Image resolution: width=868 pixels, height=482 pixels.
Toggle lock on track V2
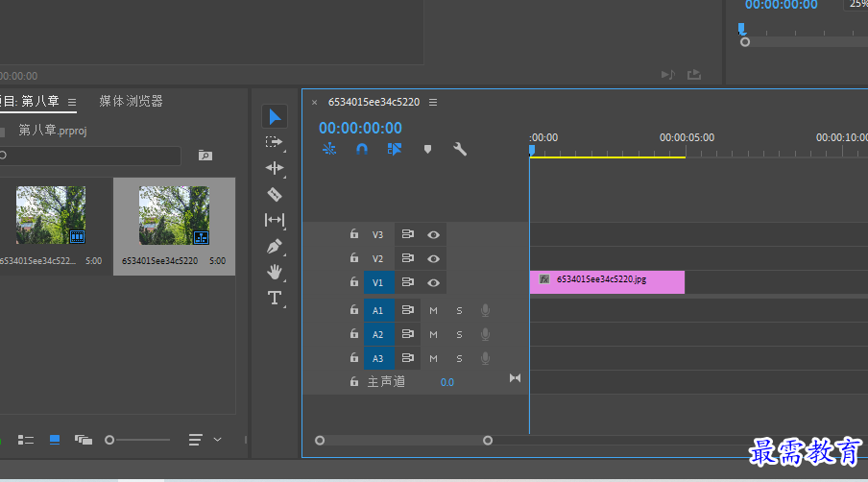pyautogui.click(x=354, y=258)
